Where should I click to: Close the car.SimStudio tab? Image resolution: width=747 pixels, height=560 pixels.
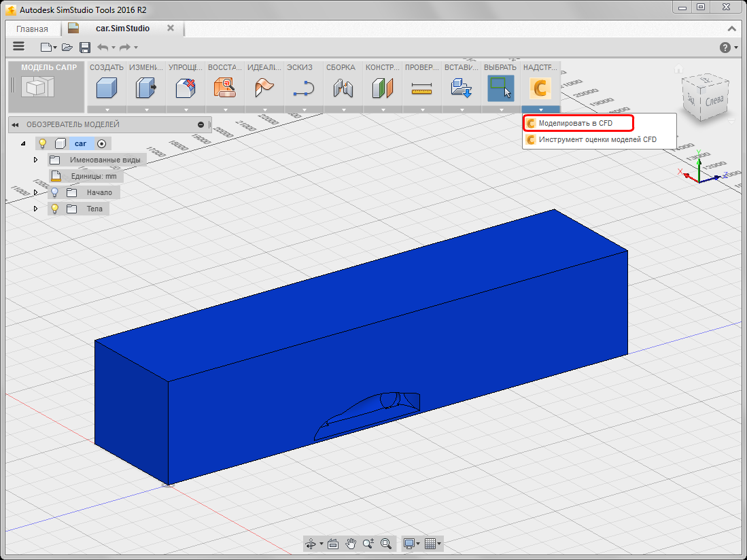tap(171, 28)
